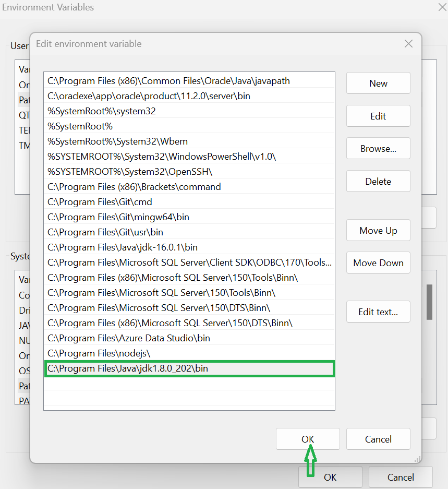
Task: Select the System32\Wbem entry
Action: (x=189, y=141)
